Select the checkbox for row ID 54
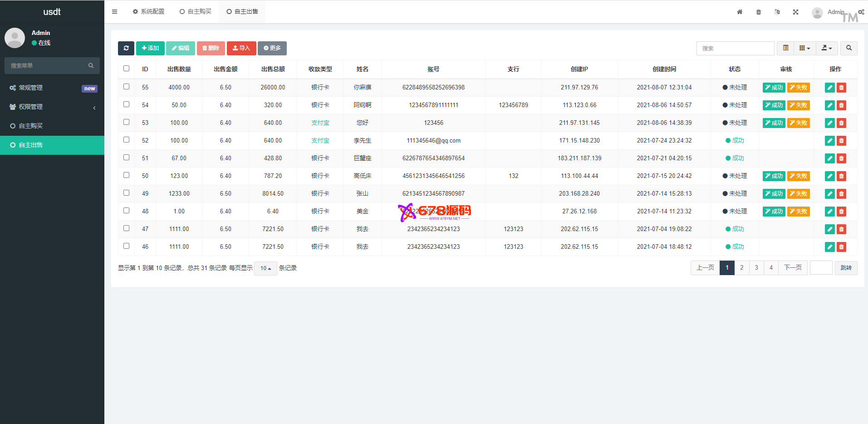The height and width of the screenshot is (424, 868). 127,104
